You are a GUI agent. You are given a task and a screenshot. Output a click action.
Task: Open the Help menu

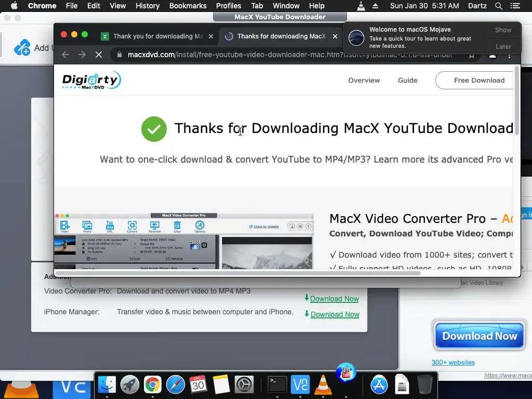[x=316, y=6]
